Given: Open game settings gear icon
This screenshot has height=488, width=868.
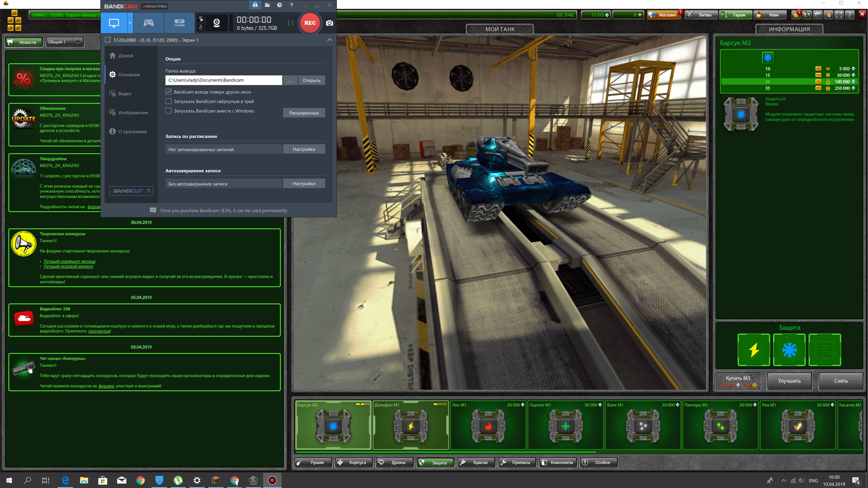Looking at the screenshot, I should 818,15.
